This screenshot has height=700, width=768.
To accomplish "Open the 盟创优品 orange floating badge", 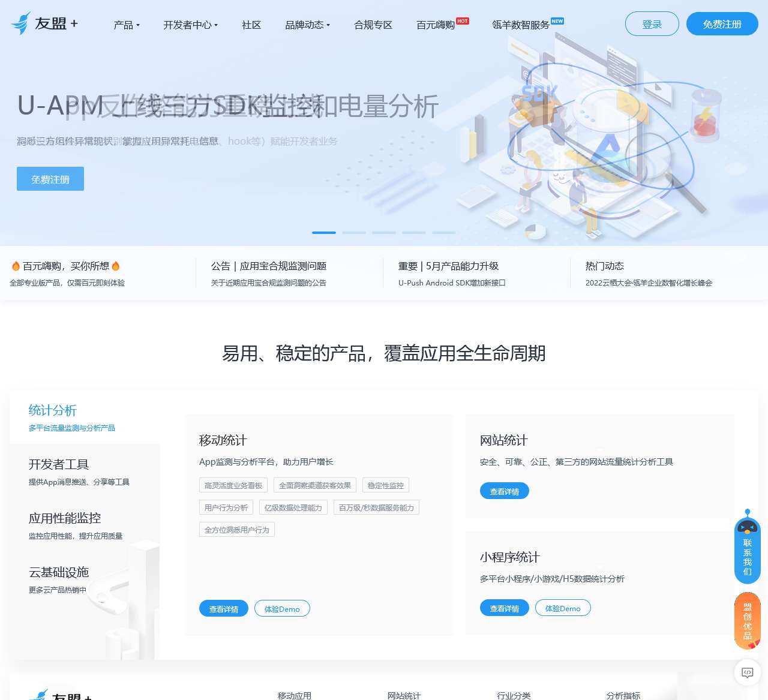I will [747, 621].
